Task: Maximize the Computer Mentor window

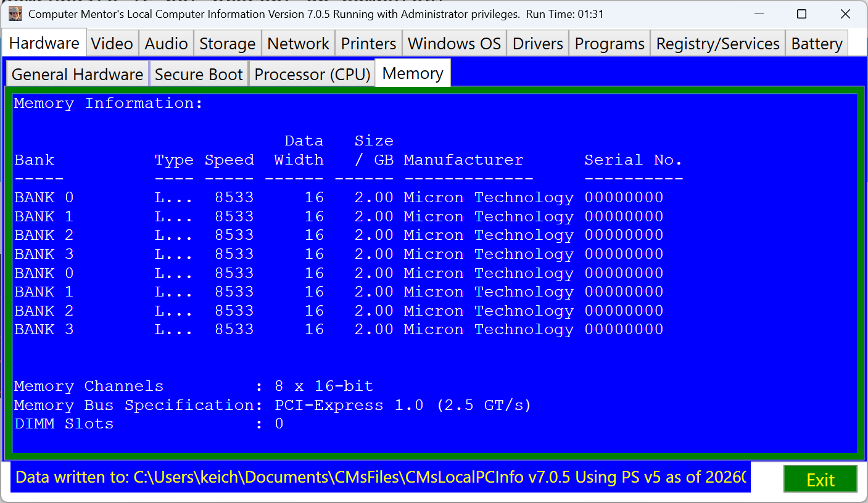Action: click(801, 14)
